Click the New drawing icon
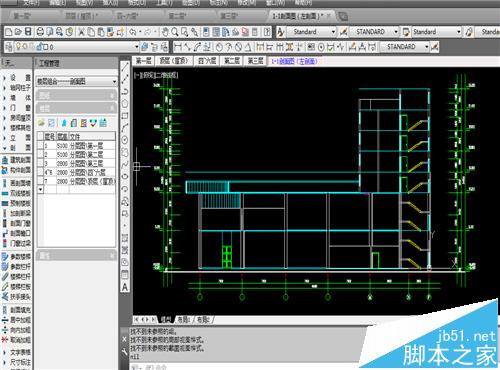 tap(9, 32)
